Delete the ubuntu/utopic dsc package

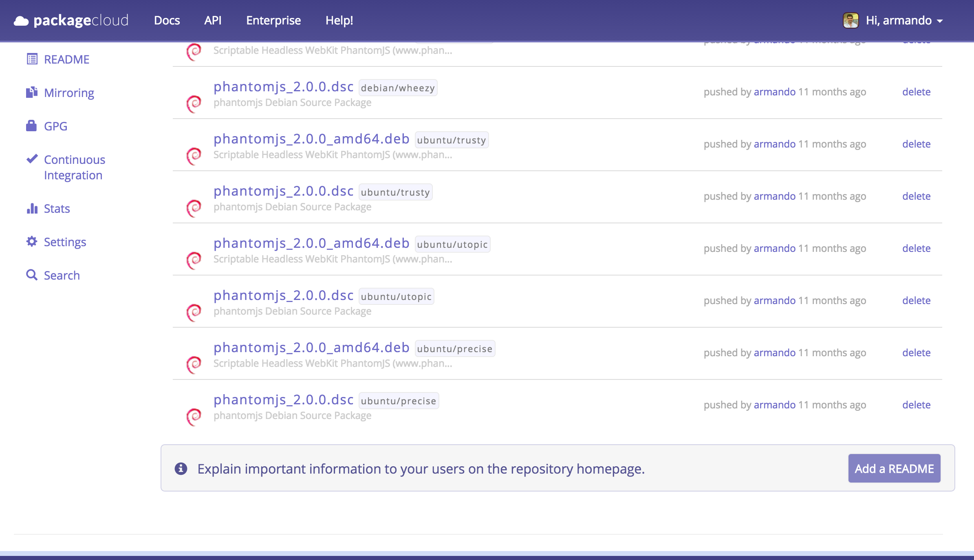click(x=916, y=300)
